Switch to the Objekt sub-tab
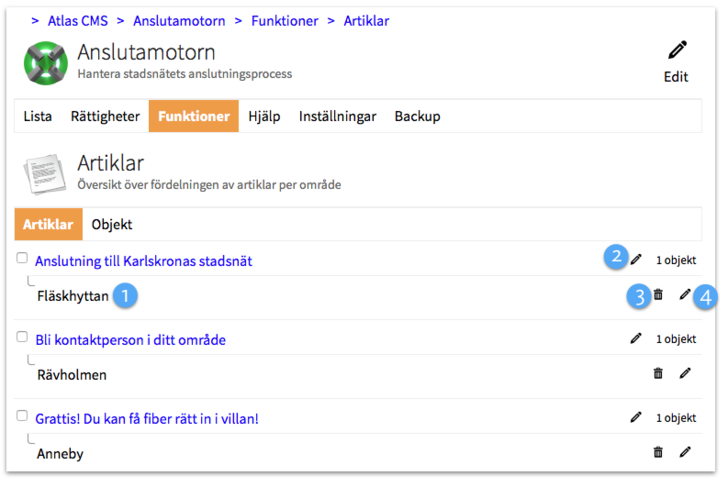The height and width of the screenshot is (487, 728). click(x=112, y=225)
